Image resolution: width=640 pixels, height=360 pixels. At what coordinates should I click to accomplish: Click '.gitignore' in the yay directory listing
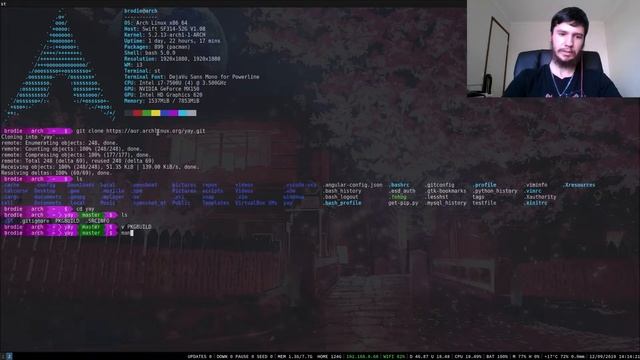(35, 221)
